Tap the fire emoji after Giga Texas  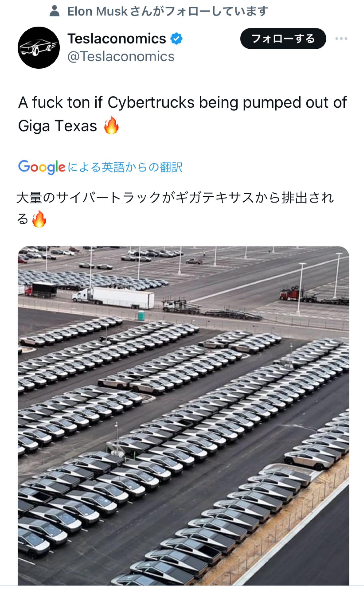111,125
